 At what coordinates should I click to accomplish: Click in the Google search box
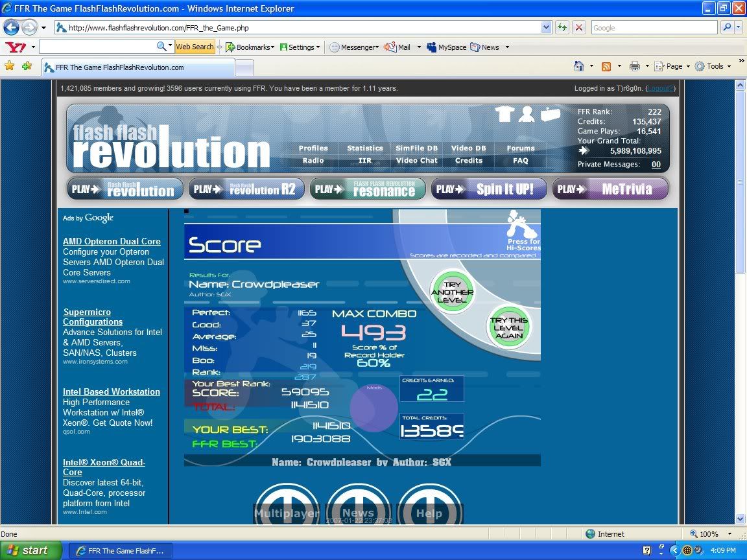pyautogui.click(x=654, y=28)
